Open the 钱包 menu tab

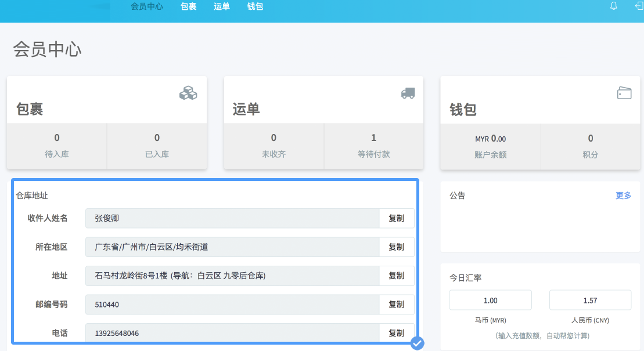(x=255, y=7)
